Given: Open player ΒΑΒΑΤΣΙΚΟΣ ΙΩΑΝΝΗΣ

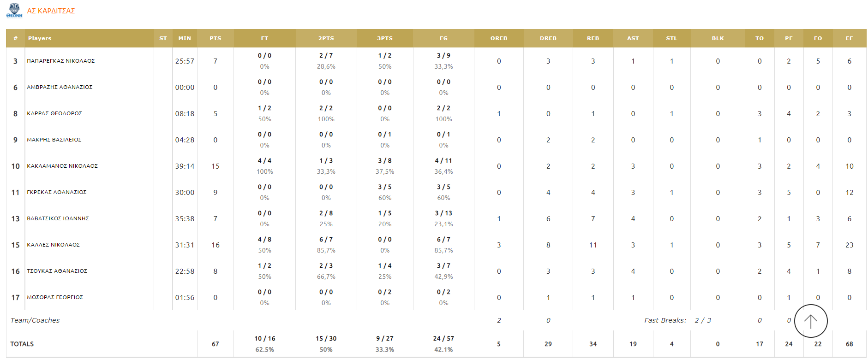Looking at the screenshot, I should [58, 218].
